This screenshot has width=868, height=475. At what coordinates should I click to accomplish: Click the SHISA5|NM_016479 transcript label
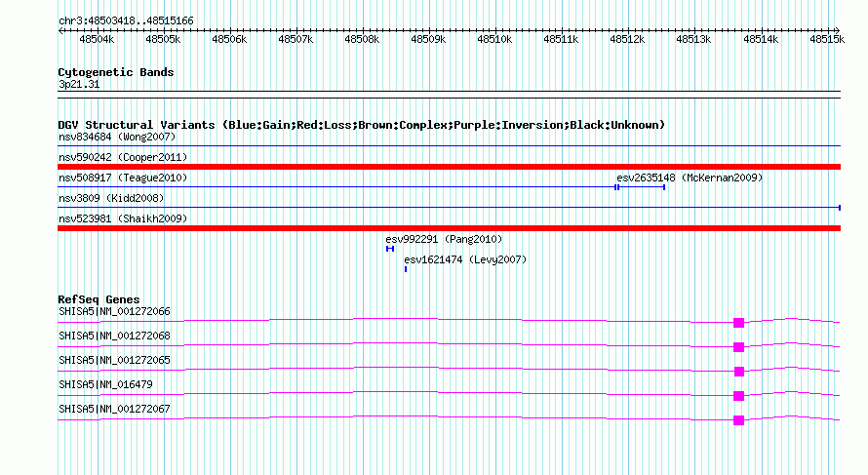[105, 384]
